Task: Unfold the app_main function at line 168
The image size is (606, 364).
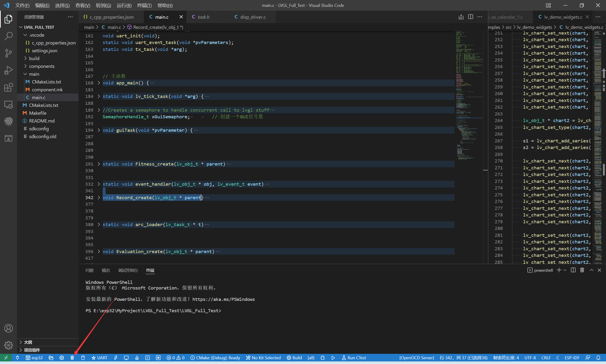Action: tap(99, 83)
